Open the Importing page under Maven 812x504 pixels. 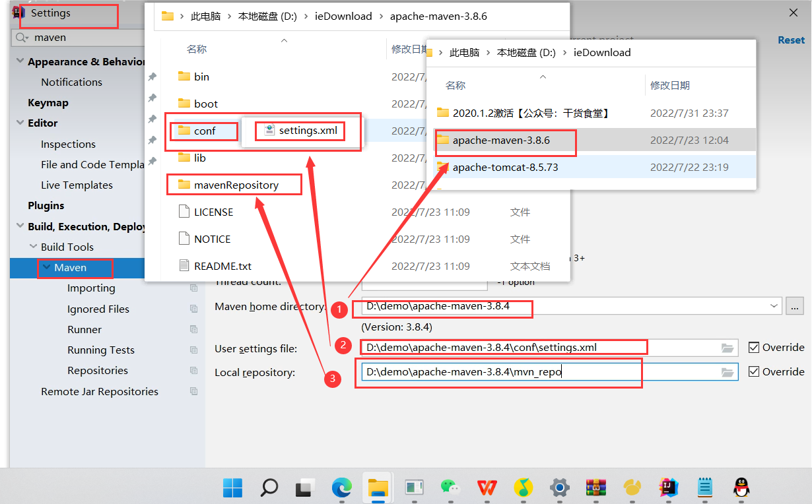pos(91,288)
